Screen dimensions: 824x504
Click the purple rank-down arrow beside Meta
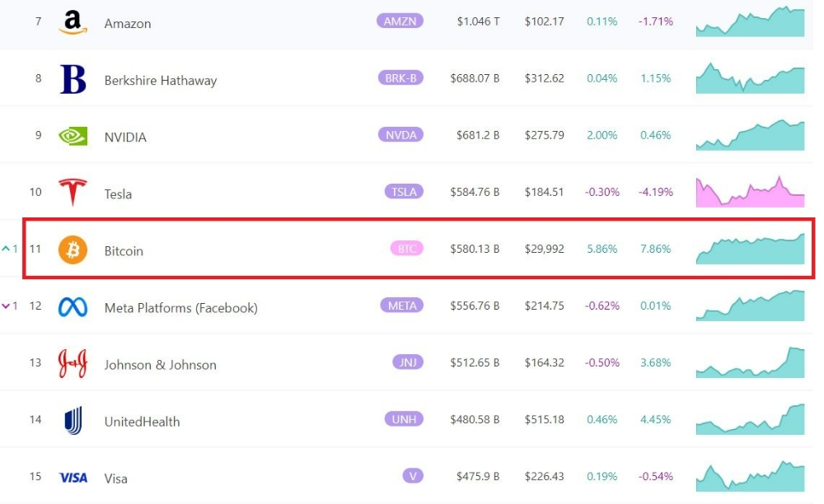[x=7, y=306]
